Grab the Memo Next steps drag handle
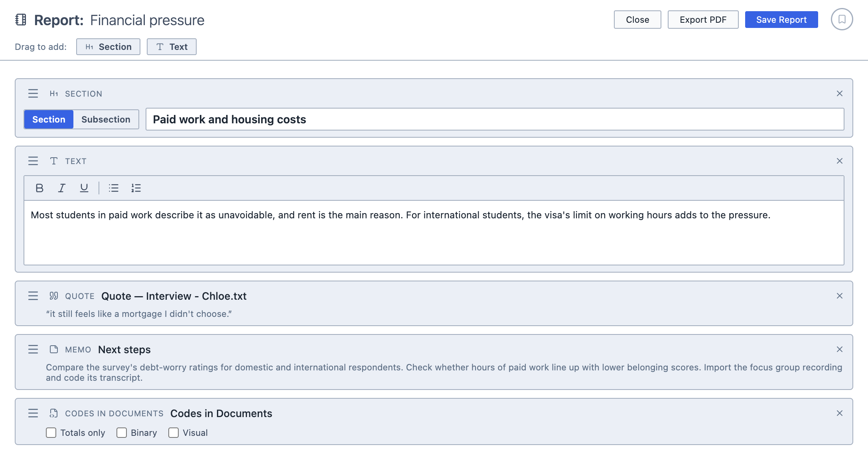Image resolution: width=868 pixels, height=455 pixels. pos(33,349)
